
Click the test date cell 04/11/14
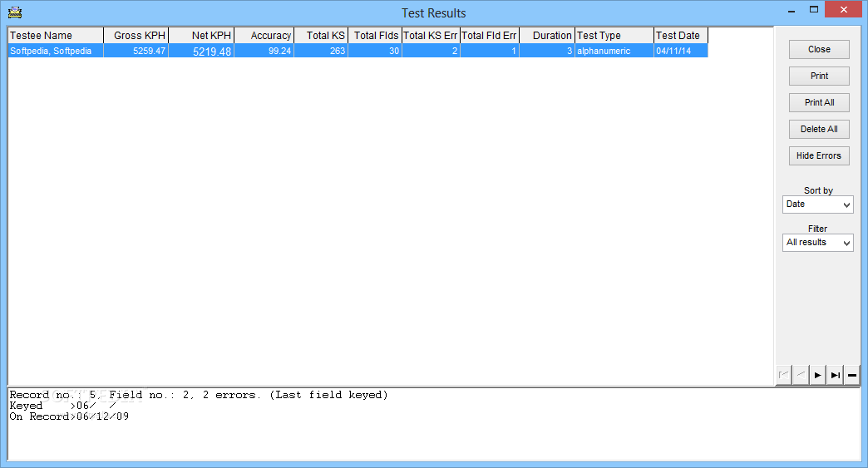click(x=681, y=51)
